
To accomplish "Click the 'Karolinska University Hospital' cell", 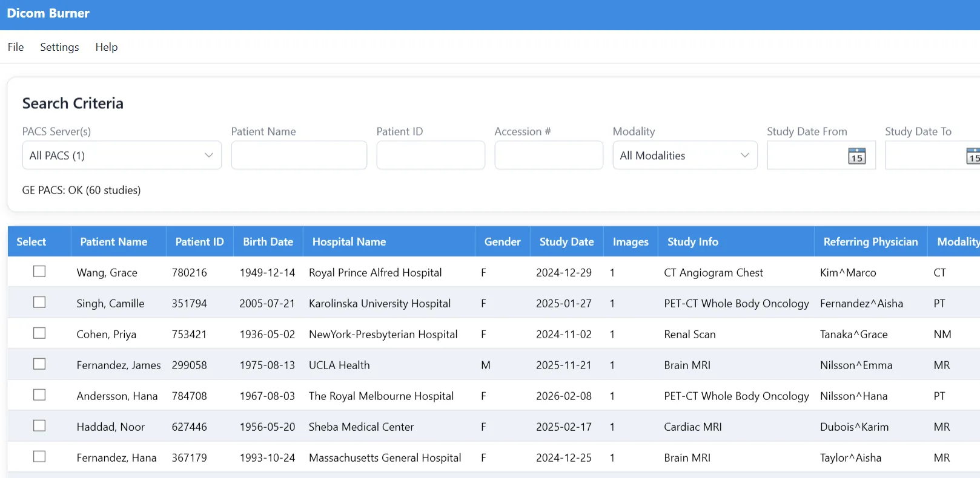I will [x=380, y=304].
